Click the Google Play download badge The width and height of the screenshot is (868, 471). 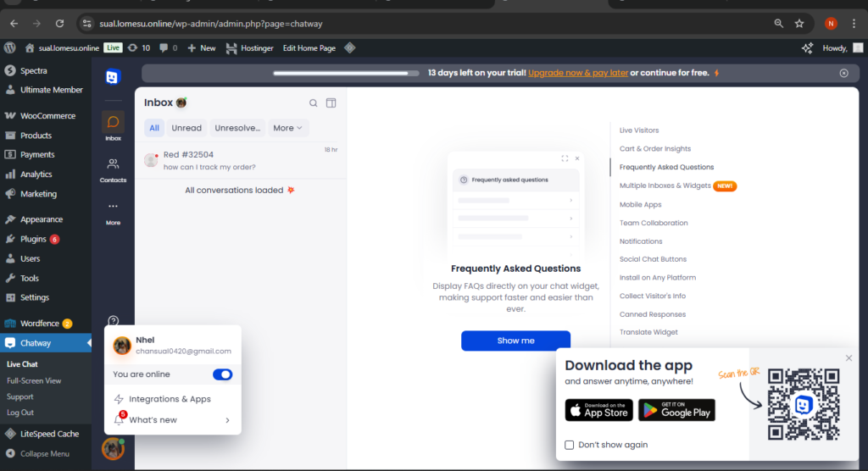[x=676, y=410]
